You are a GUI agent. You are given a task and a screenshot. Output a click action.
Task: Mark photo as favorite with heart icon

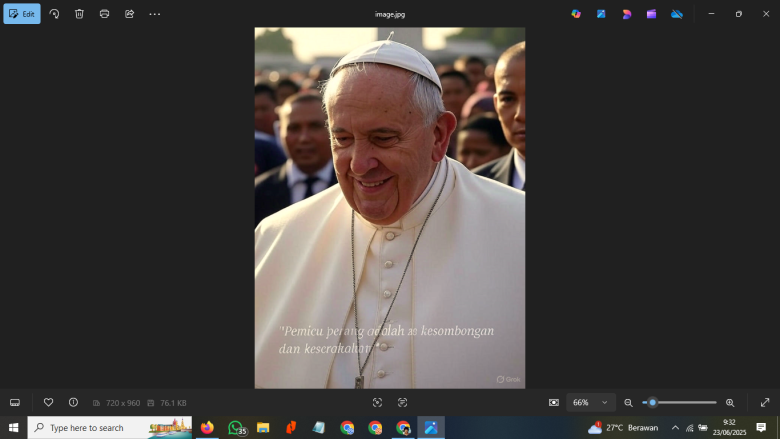click(x=48, y=402)
